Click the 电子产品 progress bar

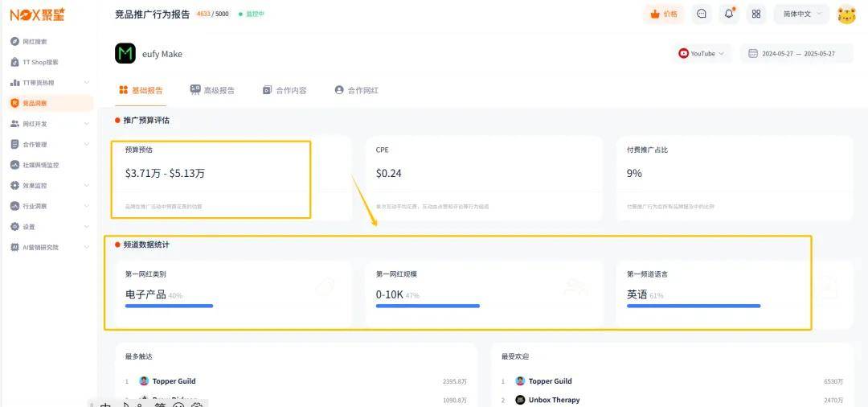pos(169,306)
